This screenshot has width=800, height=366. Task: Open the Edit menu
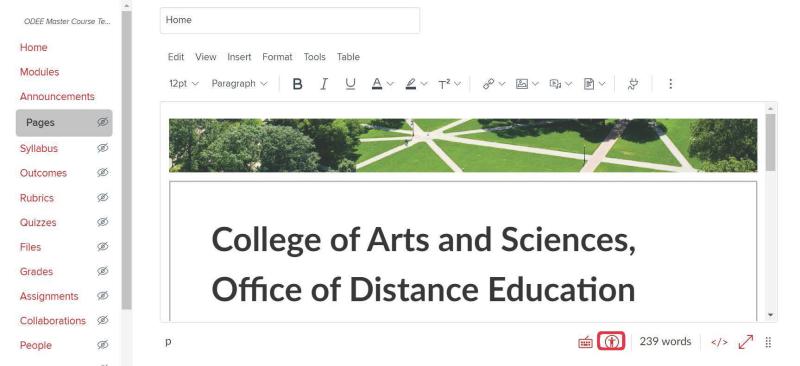coord(176,57)
